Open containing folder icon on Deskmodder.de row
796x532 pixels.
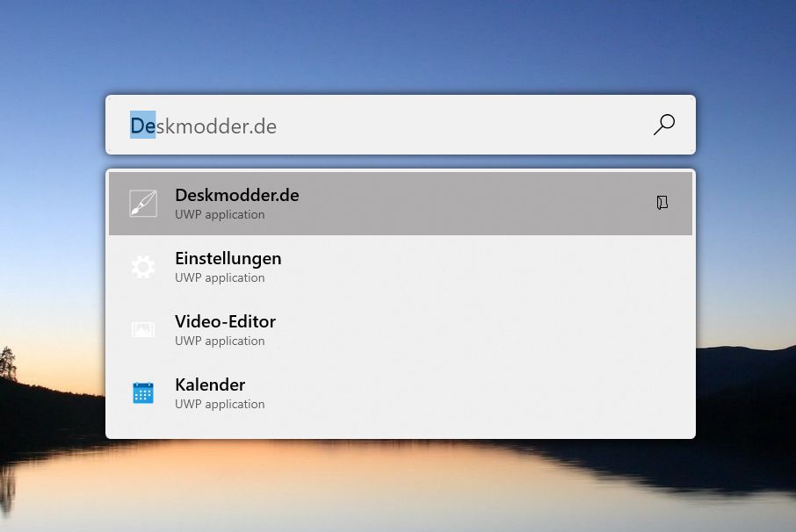[662, 203]
